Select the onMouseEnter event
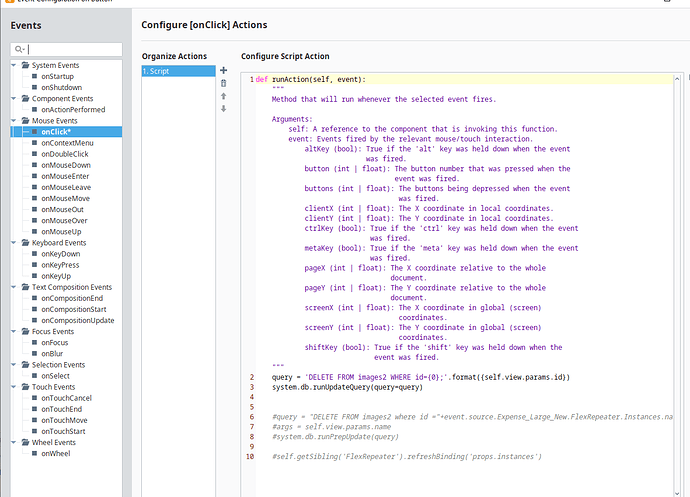Viewport: 690px width, 497px height. 65,176
